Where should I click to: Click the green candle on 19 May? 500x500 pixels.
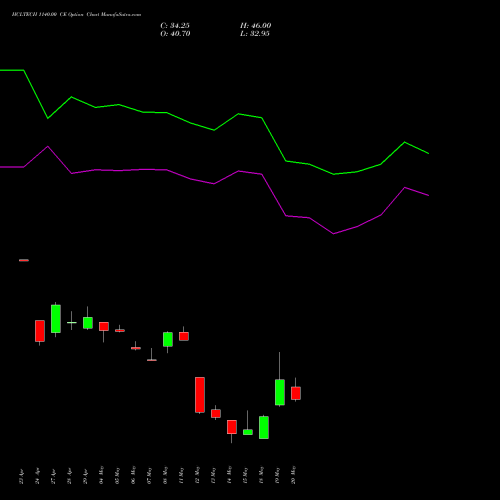[x=280, y=392]
